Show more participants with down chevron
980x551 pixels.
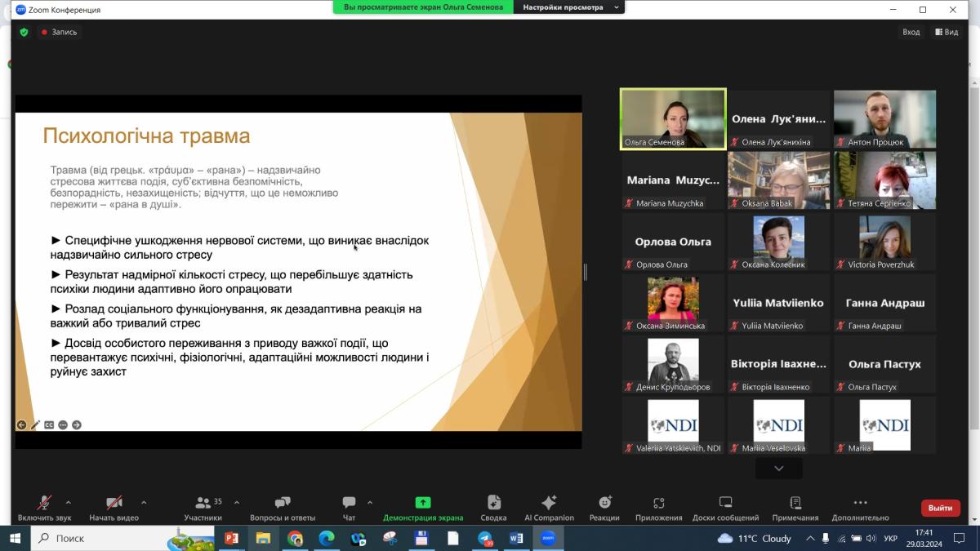(778, 469)
